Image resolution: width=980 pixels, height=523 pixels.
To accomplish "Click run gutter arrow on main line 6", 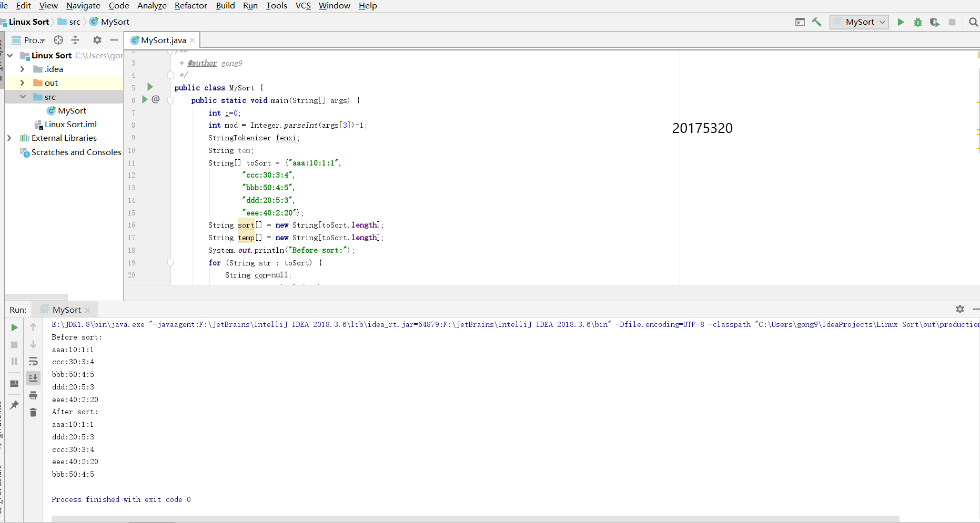I will (x=145, y=99).
